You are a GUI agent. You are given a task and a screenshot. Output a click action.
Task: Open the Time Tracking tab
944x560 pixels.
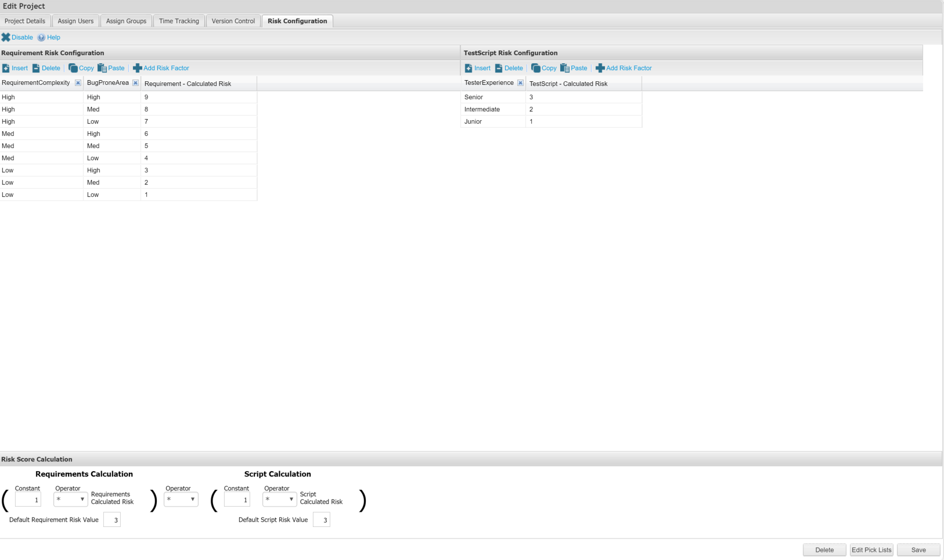(179, 21)
